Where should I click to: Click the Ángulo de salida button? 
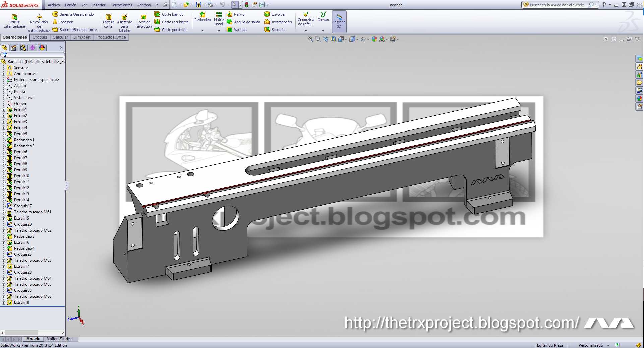(243, 22)
